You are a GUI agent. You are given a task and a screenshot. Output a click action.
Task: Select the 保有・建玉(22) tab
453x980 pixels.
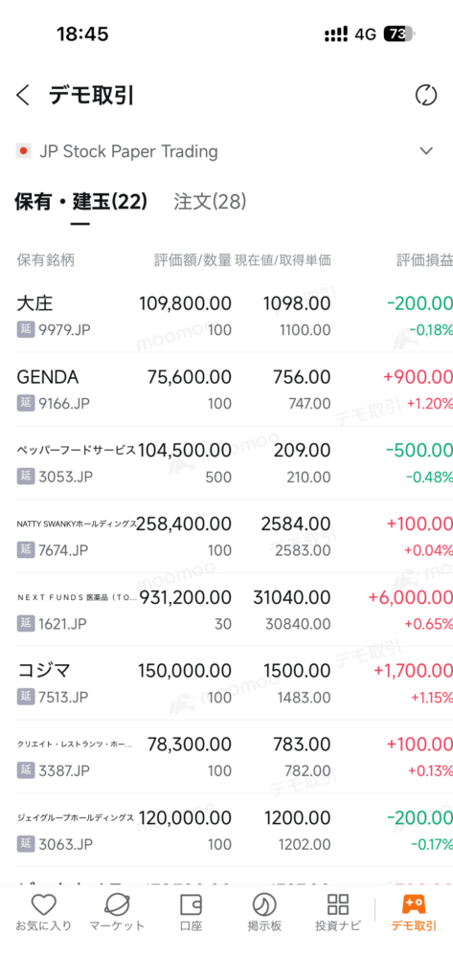pyautogui.click(x=80, y=202)
